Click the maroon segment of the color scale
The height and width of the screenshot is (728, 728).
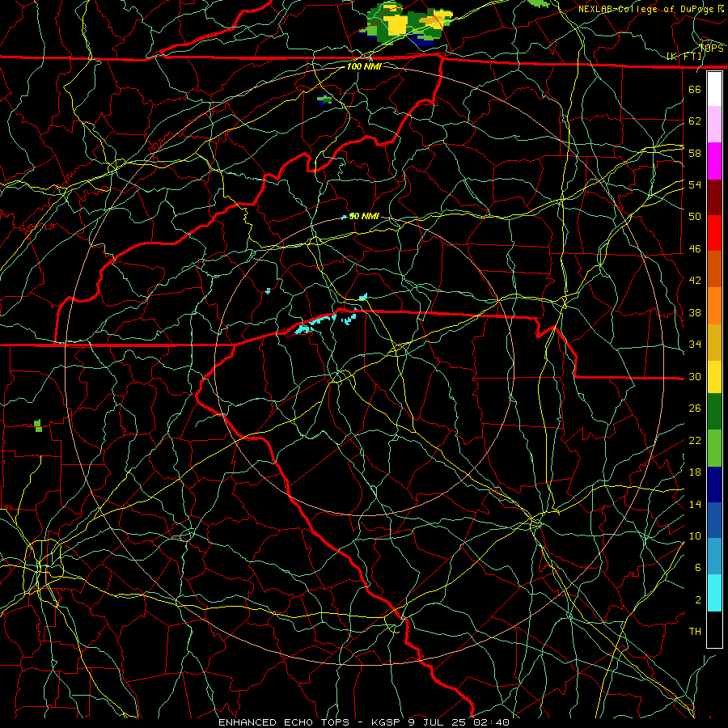(714, 197)
